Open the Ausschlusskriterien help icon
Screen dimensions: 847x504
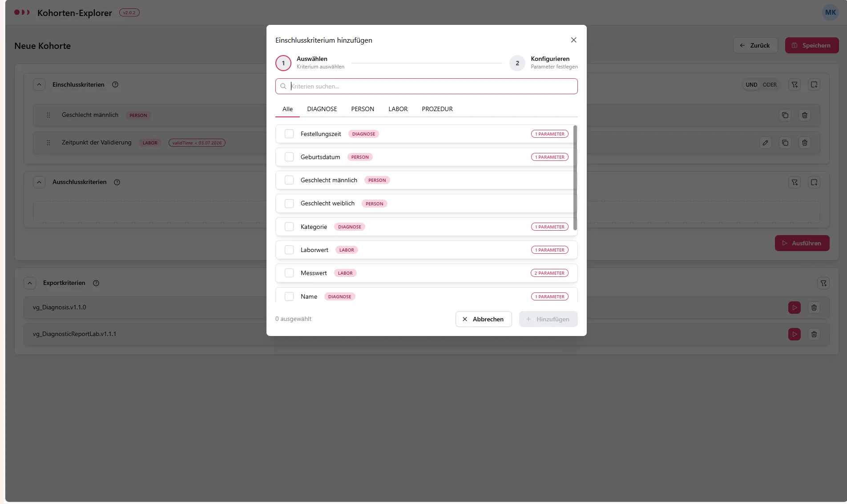117,182
